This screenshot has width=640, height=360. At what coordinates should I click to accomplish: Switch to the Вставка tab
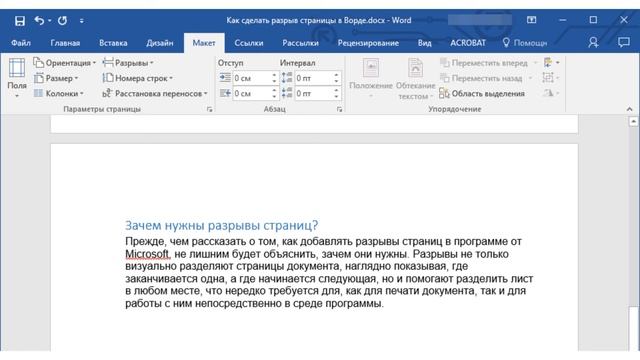pyautogui.click(x=113, y=43)
